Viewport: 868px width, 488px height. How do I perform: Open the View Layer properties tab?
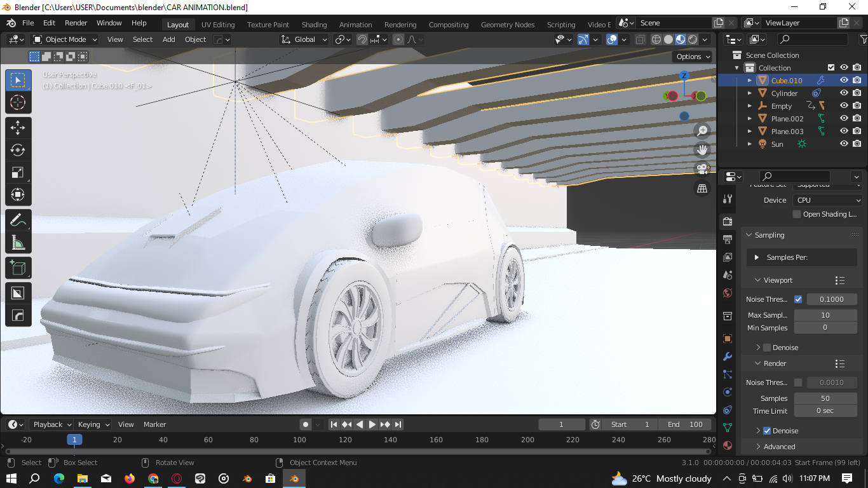pyautogui.click(x=728, y=257)
